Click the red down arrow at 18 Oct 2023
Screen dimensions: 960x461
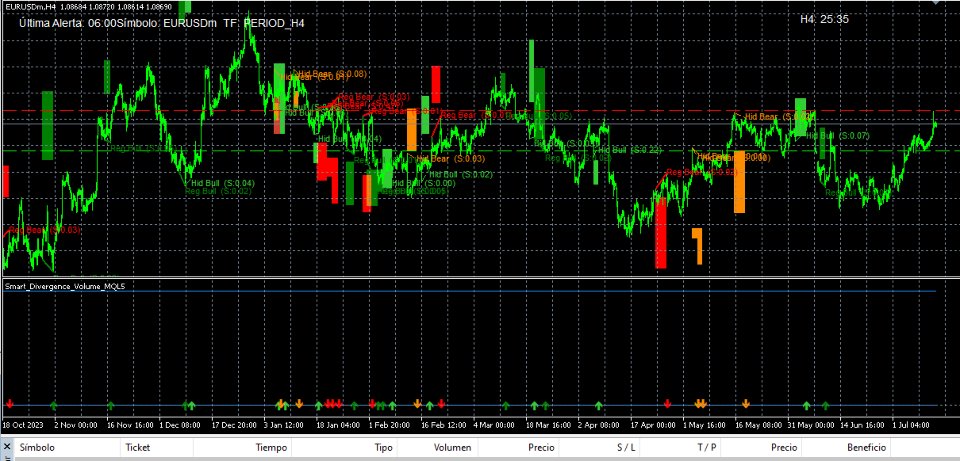(x=9, y=403)
